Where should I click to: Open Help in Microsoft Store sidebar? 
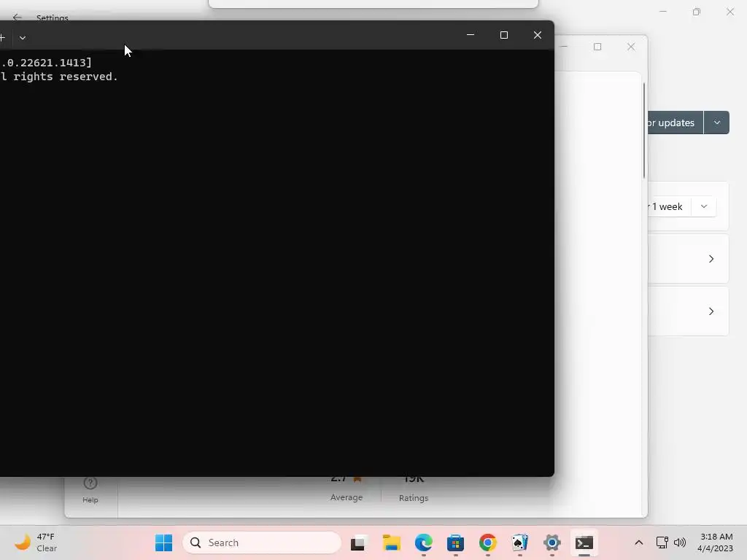coord(90,490)
